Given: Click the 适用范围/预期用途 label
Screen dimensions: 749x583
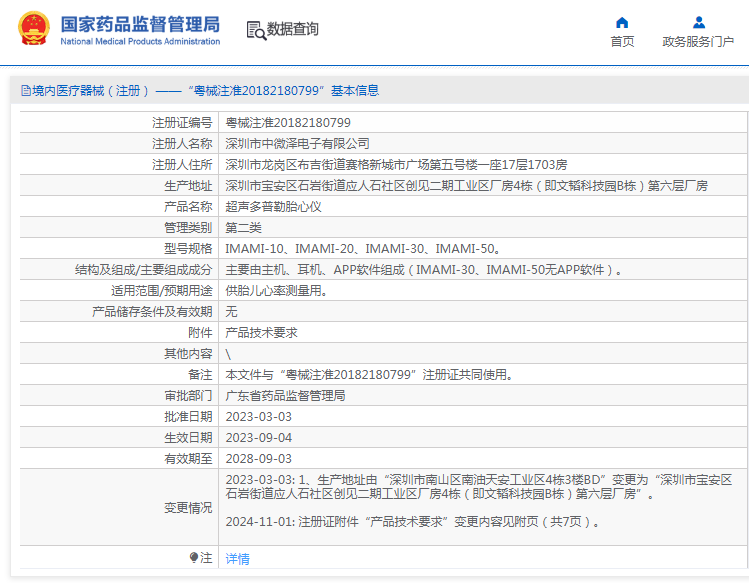Looking at the screenshot, I should (162, 291).
